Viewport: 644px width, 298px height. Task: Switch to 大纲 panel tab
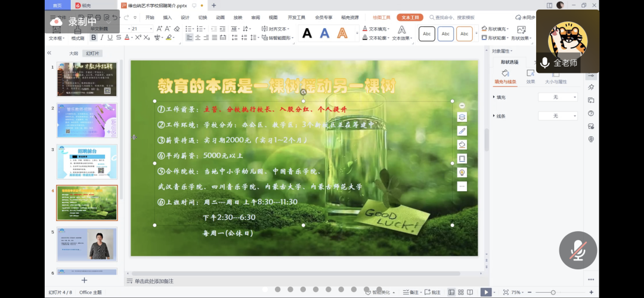(73, 54)
